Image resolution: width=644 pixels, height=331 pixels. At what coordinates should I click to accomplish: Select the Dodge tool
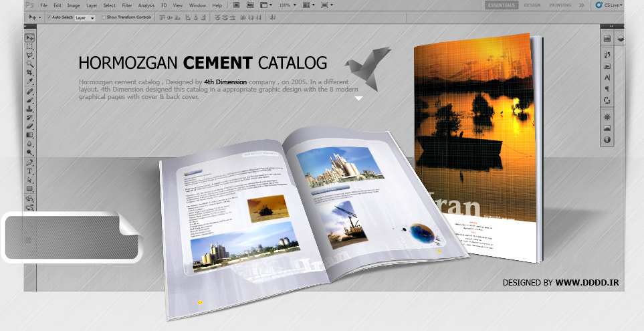tap(29, 152)
